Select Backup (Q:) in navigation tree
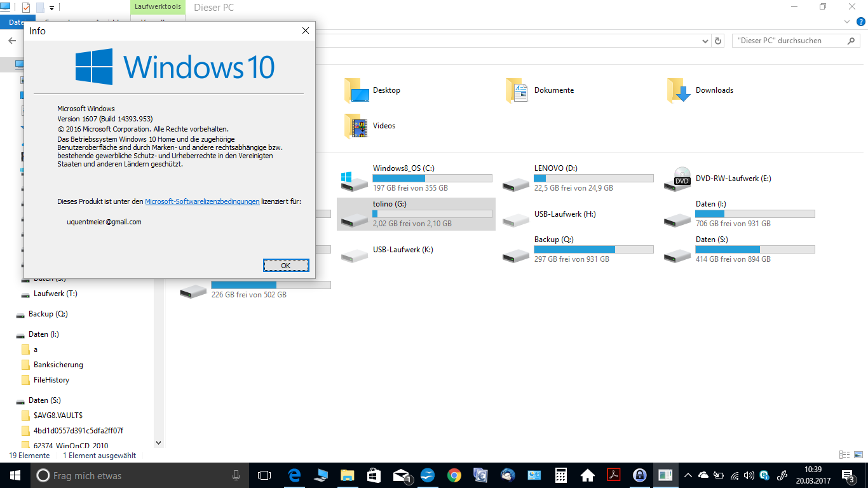This screenshot has width=868, height=488. coord(48,314)
